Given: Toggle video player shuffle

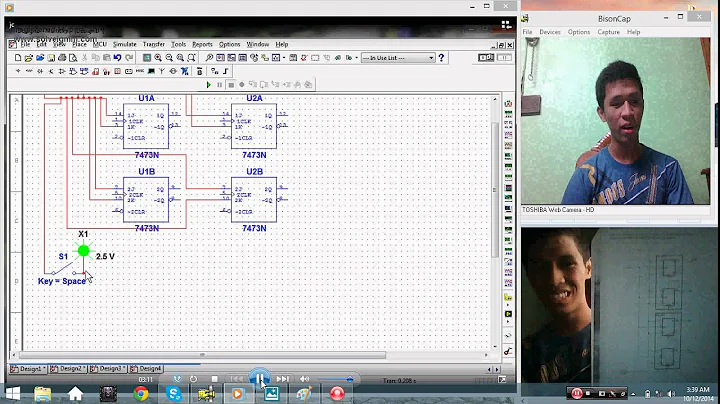Looking at the screenshot, I should [x=177, y=379].
